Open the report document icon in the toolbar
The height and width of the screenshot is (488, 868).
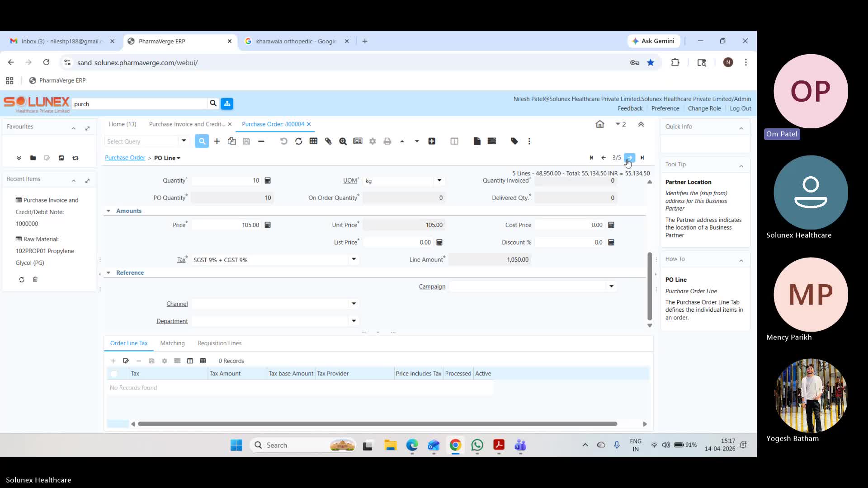coord(477,141)
